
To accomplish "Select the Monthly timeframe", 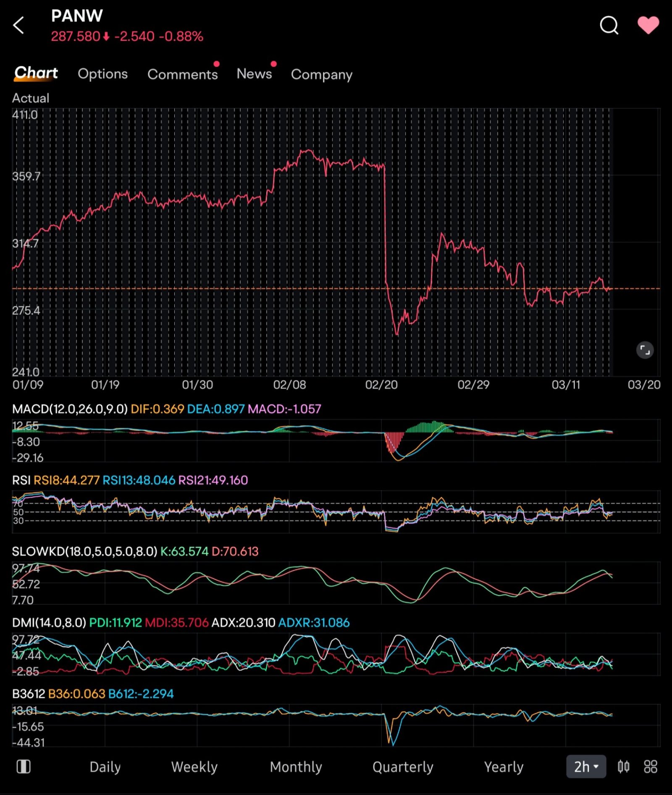I will 296,767.
